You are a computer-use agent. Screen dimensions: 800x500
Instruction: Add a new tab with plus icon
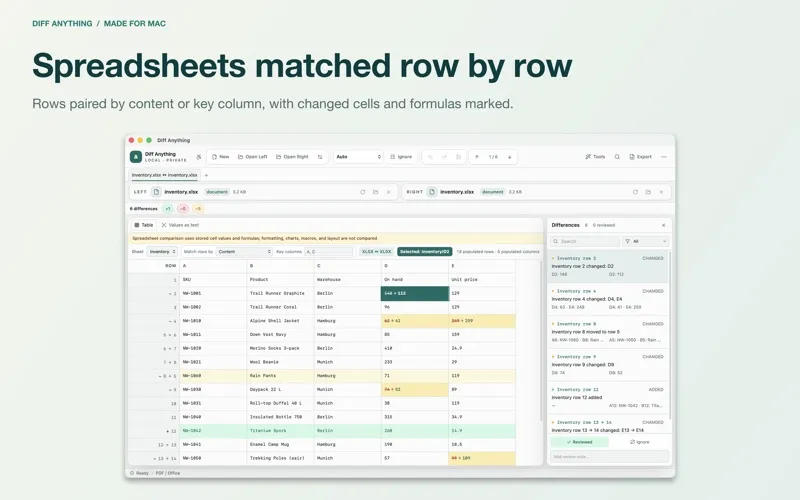pyautogui.click(x=206, y=175)
